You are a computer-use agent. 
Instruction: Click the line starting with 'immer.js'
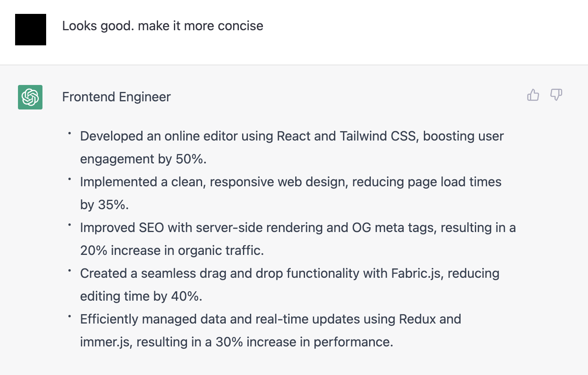click(237, 342)
